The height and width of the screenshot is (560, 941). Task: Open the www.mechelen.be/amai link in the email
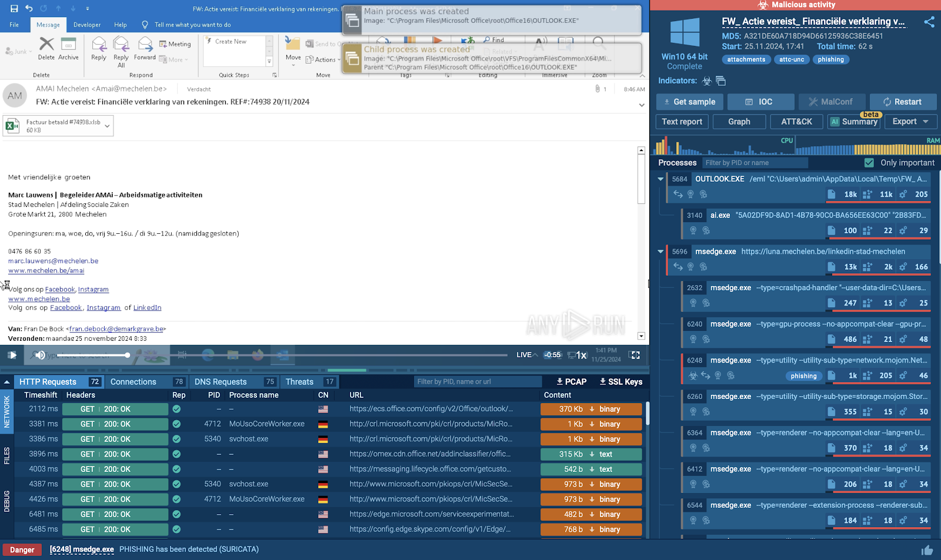coord(46,271)
